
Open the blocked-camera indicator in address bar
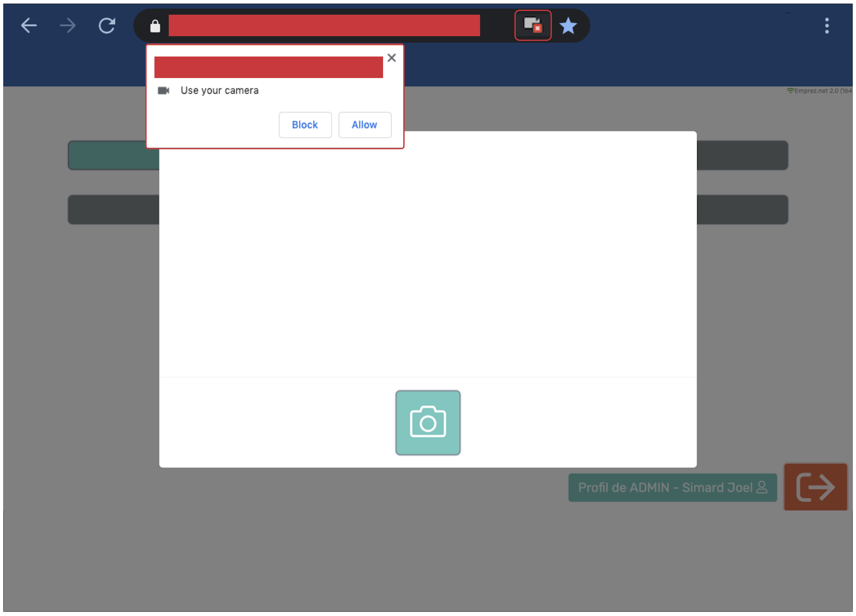pyautogui.click(x=533, y=25)
